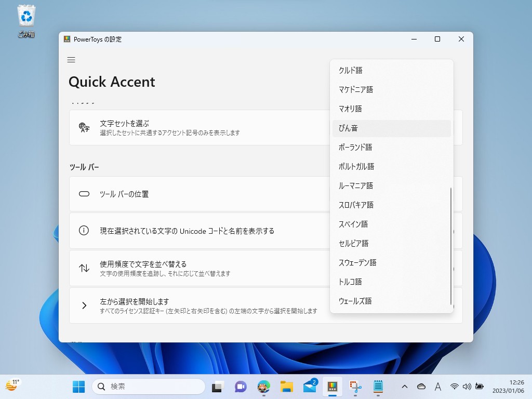Viewport: 532px width, 399px height.
Task: Open Microsoft Teams chat from taskbar
Action: 240,387
